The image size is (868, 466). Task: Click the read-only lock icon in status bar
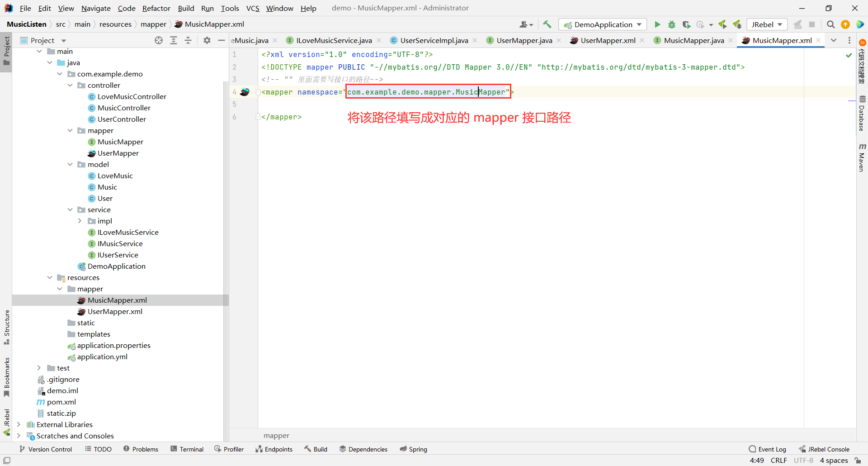(x=858, y=461)
